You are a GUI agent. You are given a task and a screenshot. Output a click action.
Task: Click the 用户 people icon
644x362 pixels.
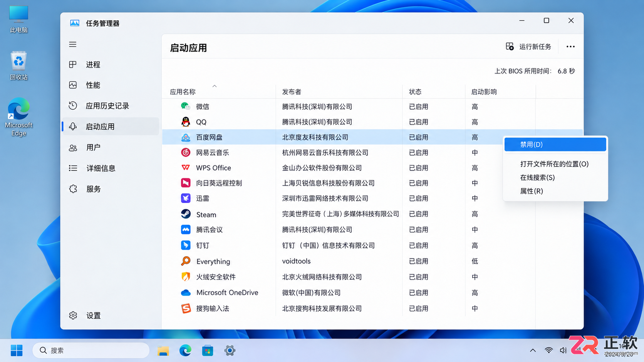coord(73,148)
